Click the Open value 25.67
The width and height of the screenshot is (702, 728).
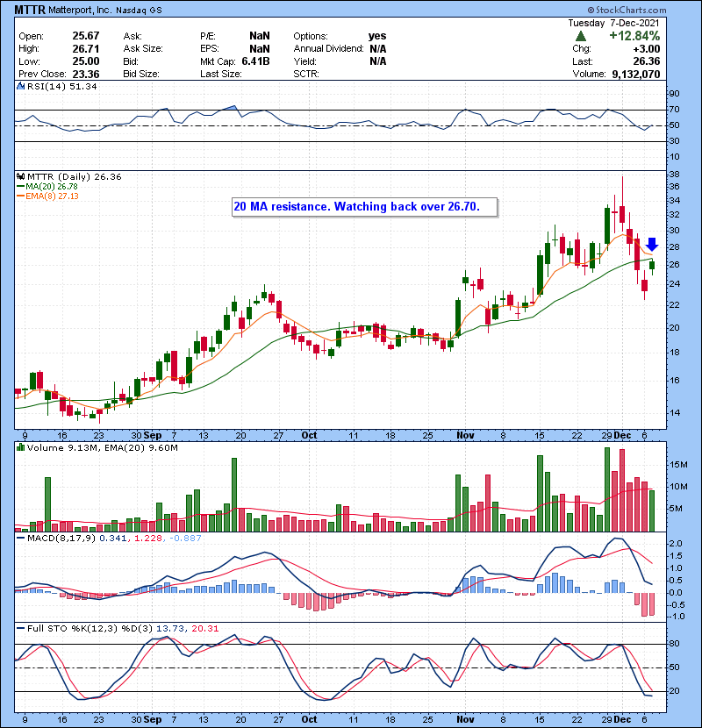pyautogui.click(x=85, y=36)
